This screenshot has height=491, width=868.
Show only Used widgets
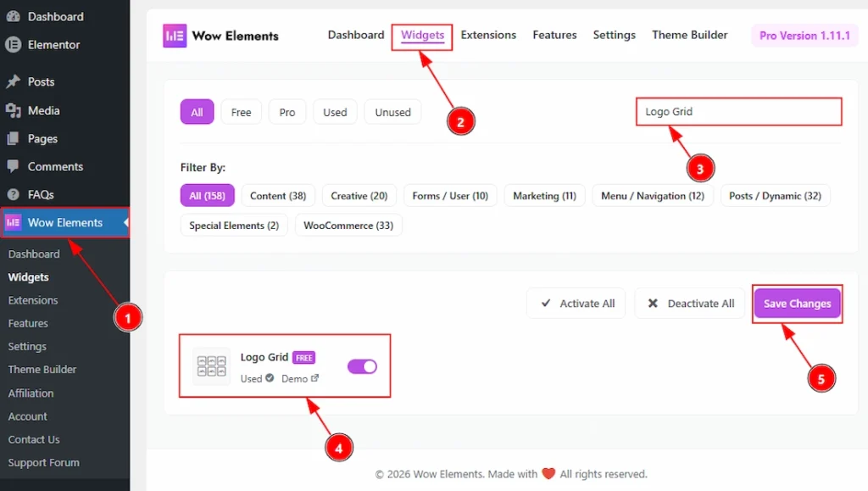click(x=335, y=113)
